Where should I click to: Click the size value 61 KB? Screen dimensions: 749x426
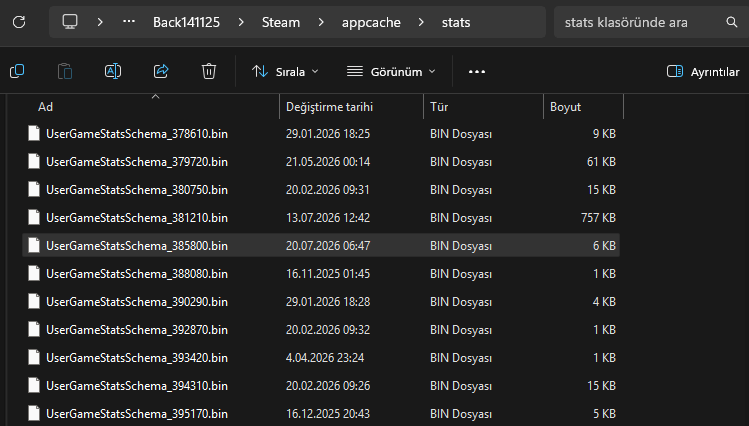point(601,162)
